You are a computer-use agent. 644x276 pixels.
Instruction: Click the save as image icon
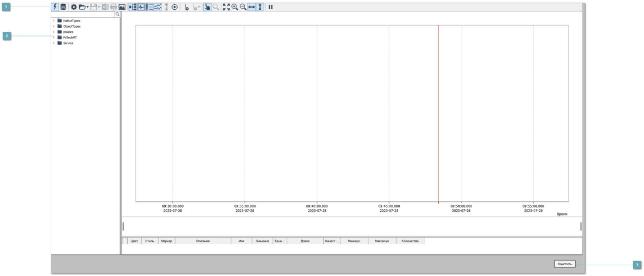click(122, 7)
